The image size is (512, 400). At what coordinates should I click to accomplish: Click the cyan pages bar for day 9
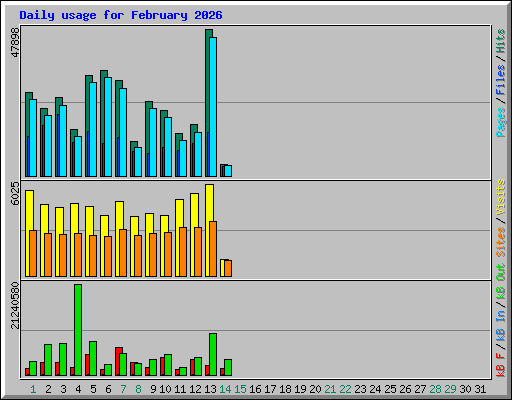153,142
